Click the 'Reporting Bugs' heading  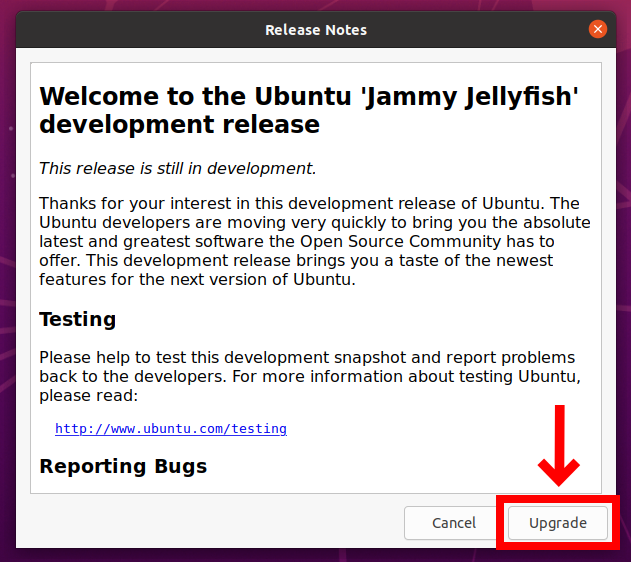pyautogui.click(x=123, y=466)
